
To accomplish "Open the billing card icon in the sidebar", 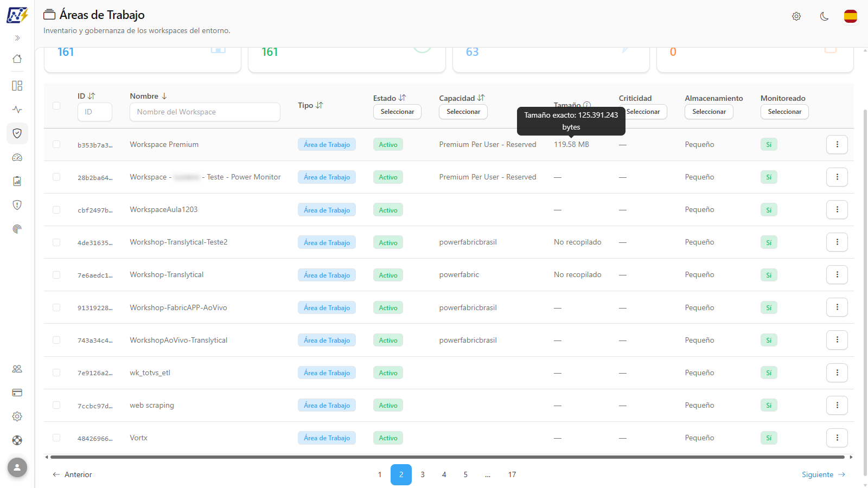I will (17, 393).
